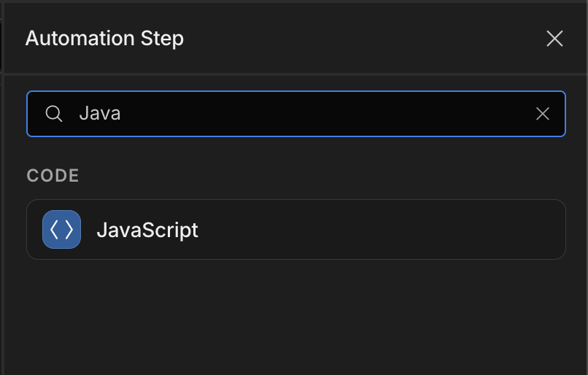Choose JavaScript under the CODE section

[x=296, y=230]
